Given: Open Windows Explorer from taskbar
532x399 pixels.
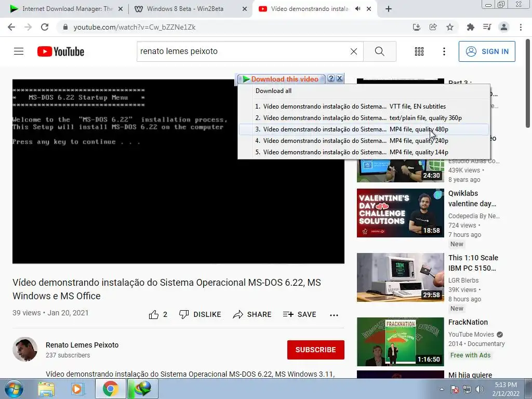Looking at the screenshot, I should coord(46,389).
